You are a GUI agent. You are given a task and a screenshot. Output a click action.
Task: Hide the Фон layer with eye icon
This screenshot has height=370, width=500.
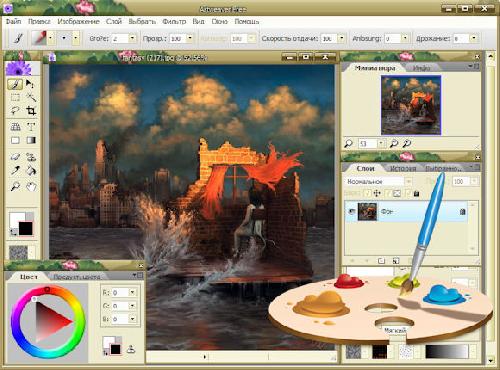[351, 211]
